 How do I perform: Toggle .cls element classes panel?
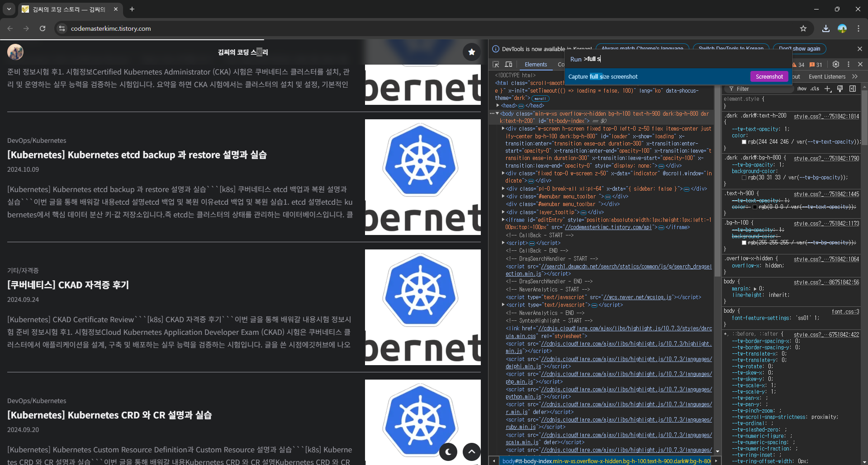[x=815, y=89]
